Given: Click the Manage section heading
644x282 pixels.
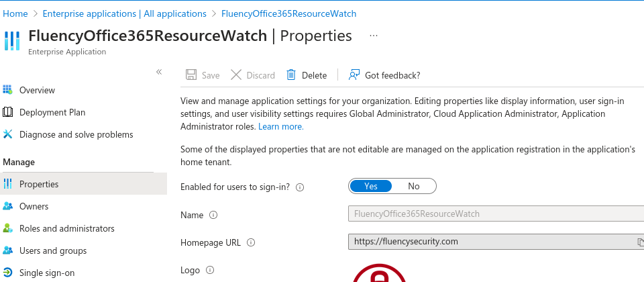Looking at the screenshot, I should [19, 162].
